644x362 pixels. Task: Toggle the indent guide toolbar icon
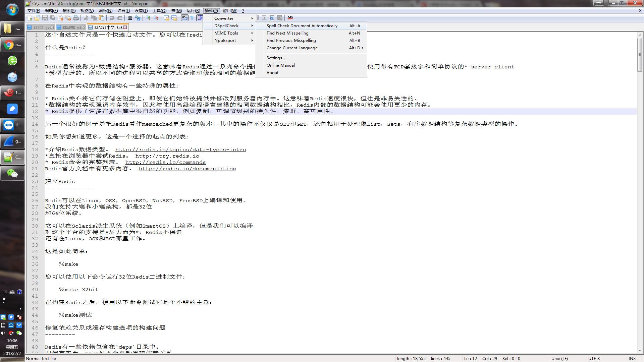(x=200, y=18)
